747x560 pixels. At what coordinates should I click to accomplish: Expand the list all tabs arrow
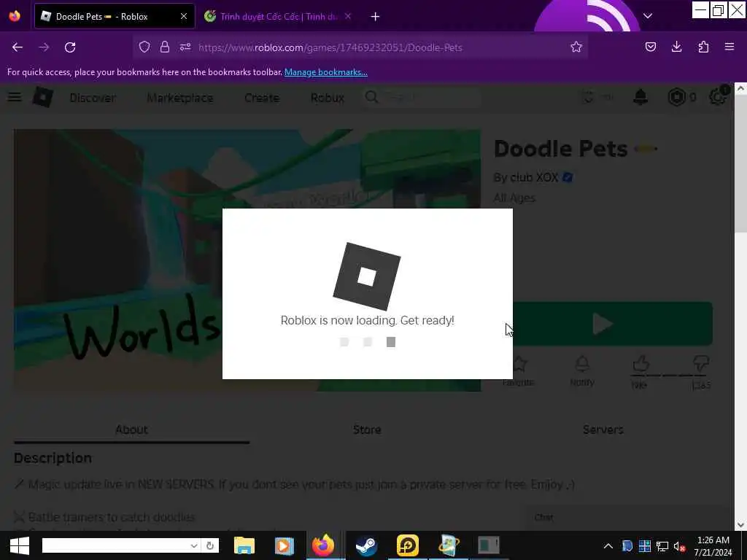[648, 16]
